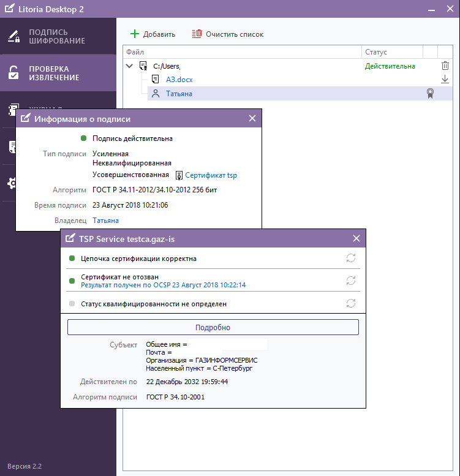Screen dimensions: 460x476
Task: Close the TSP Service testca.gaz-is dialog
Action: pos(356,238)
